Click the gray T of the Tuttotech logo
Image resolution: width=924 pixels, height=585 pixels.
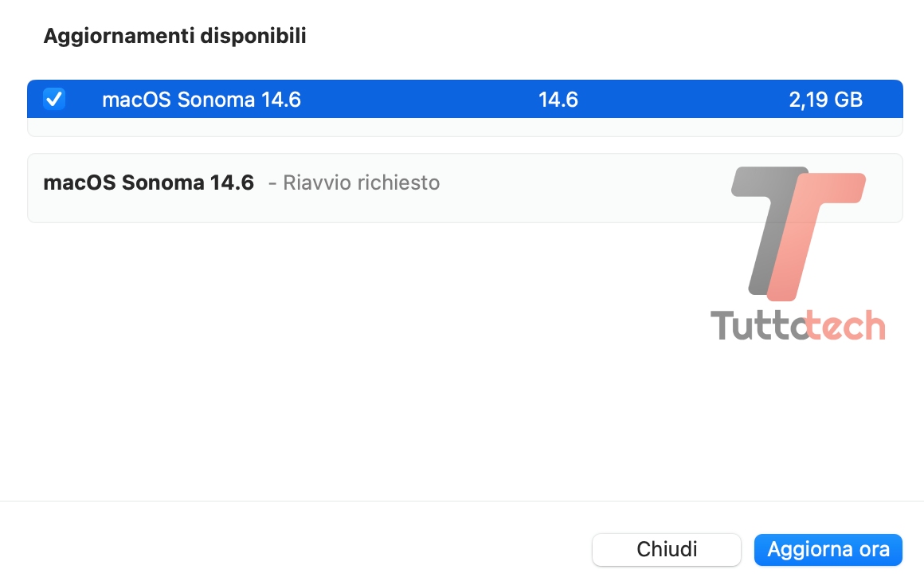[765, 223]
